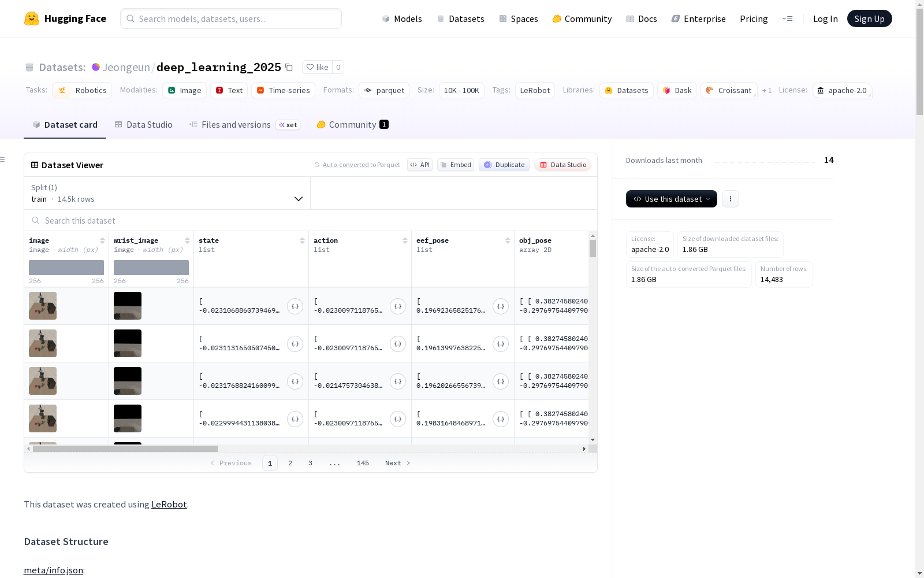Click the image column width histogram bar
The width and height of the screenshot is (924, 578).
pyautogui.click(x=66, y=268)
